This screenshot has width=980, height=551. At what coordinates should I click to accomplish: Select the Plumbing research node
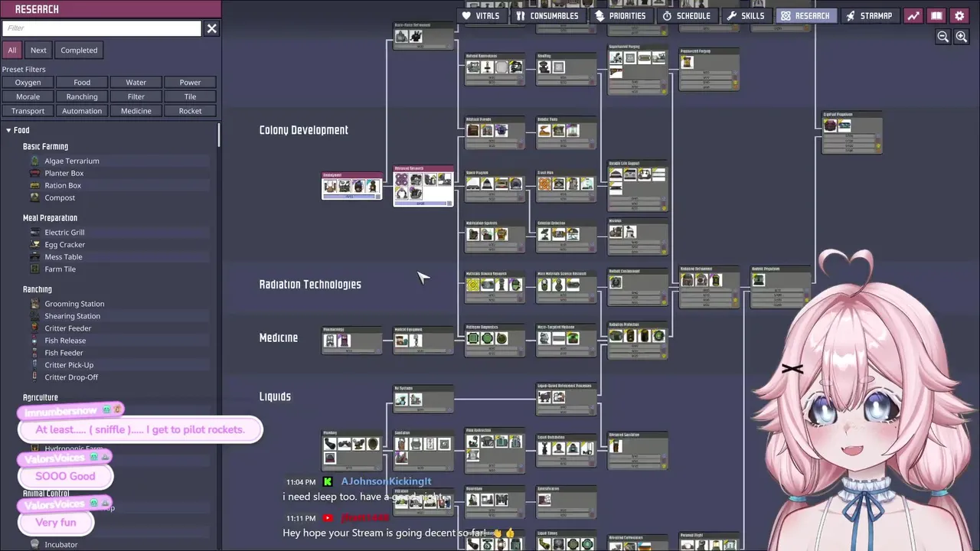(351, 450)
